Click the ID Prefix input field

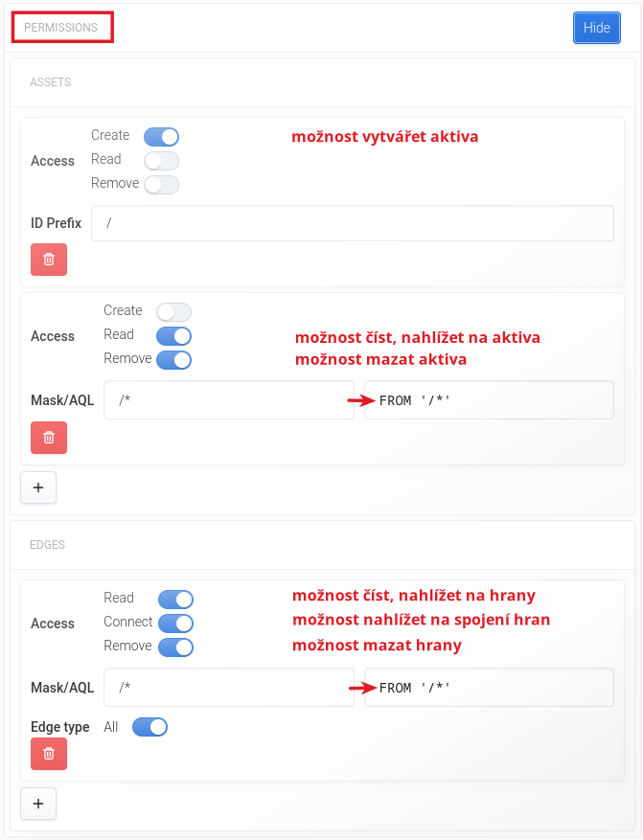click(352, 223)
